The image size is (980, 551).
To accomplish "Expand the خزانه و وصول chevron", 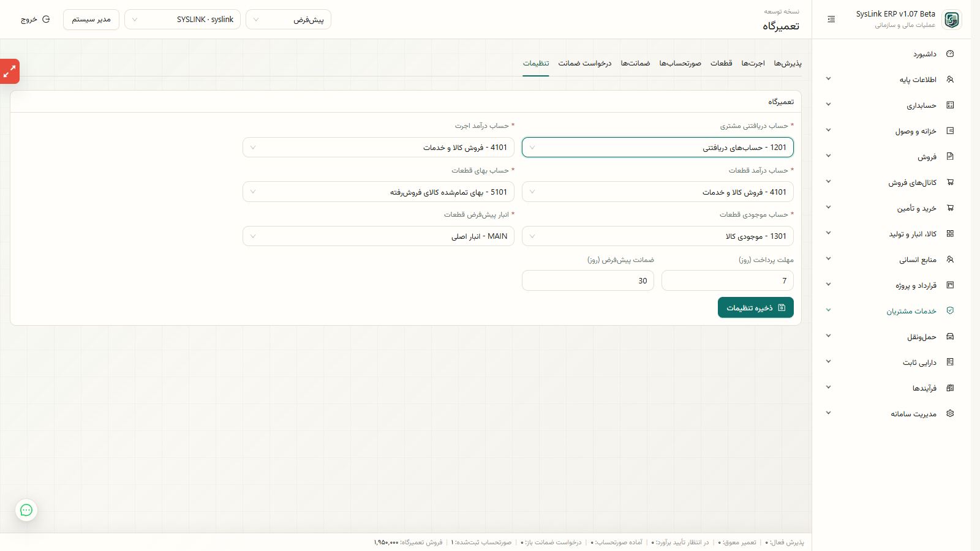I will point(828,130).
